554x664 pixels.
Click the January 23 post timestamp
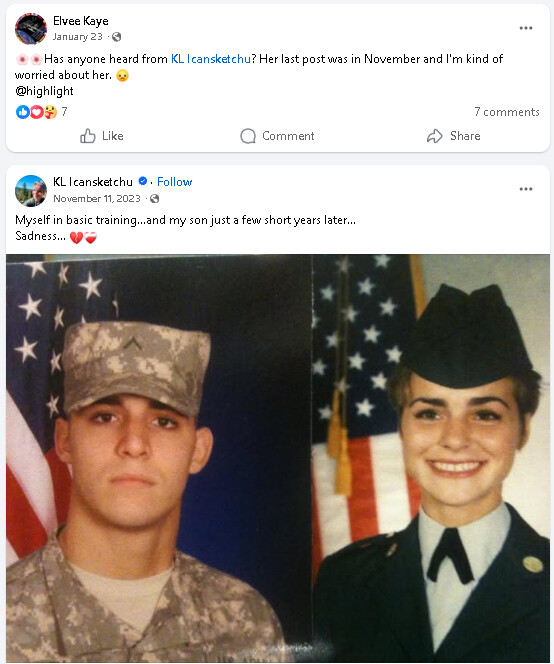click(78, 37)
